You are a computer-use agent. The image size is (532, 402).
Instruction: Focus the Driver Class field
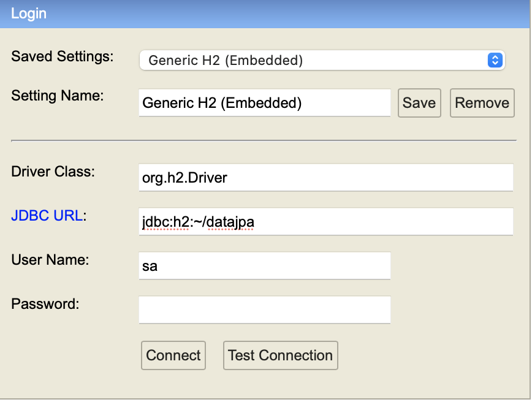point(325,178)
